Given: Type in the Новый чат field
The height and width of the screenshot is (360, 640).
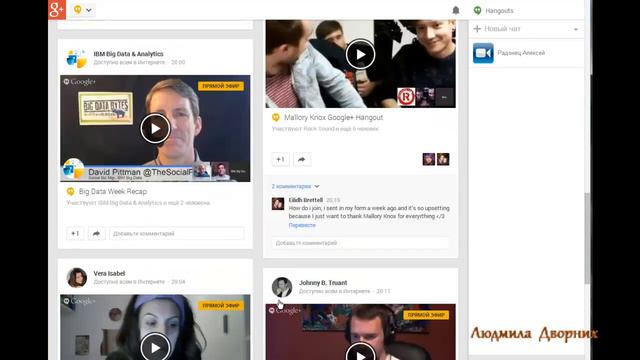Looking at the screenshot, I should [527, 29].
